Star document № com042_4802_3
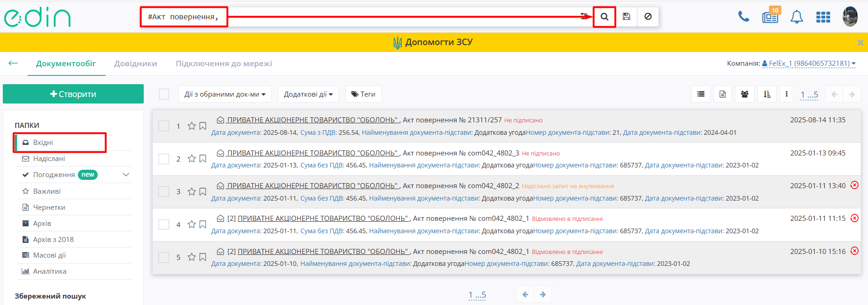The height and width of the screenshot is (305, 868). tap(192, 159)
